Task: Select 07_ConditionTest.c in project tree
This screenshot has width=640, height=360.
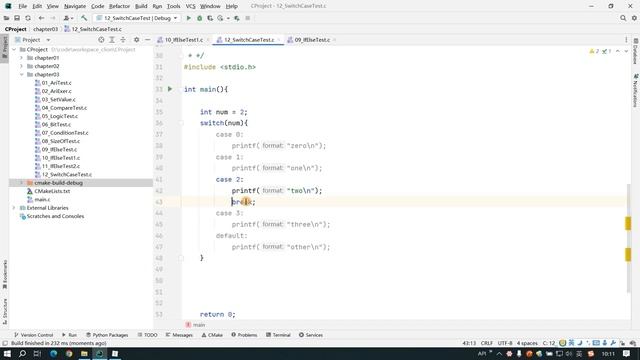Action: point(65,133)
